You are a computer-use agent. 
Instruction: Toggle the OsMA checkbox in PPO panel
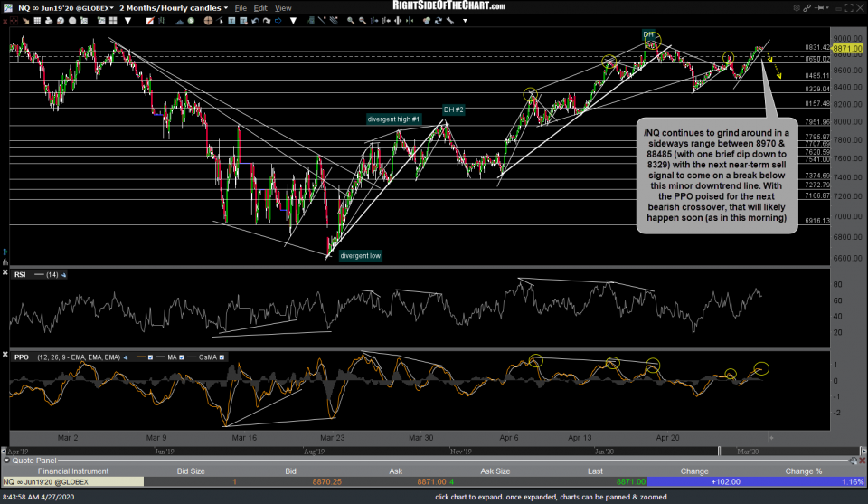coord(222,357)
